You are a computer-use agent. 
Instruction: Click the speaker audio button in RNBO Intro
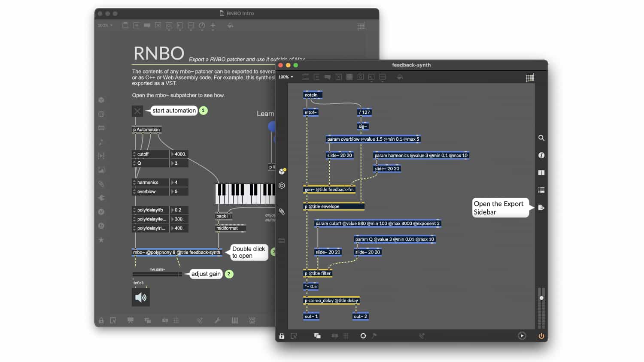(141, 297)
